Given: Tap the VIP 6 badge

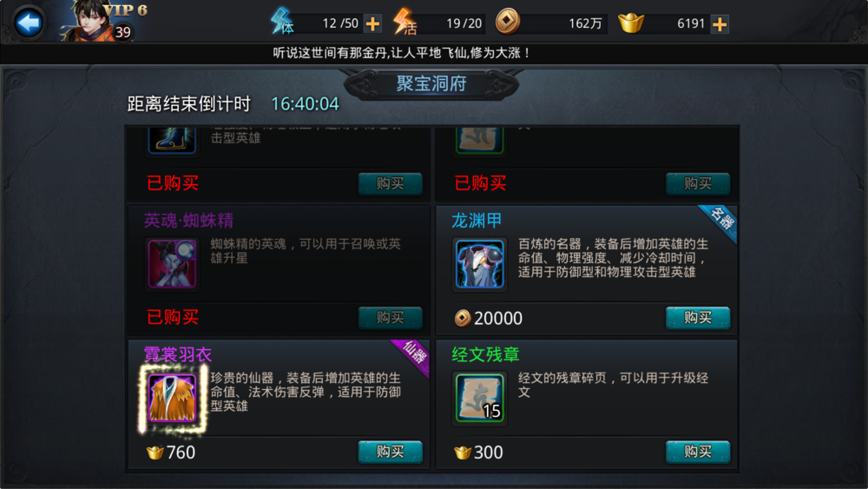Looking at the screenshot, I should tap(126, 10).
